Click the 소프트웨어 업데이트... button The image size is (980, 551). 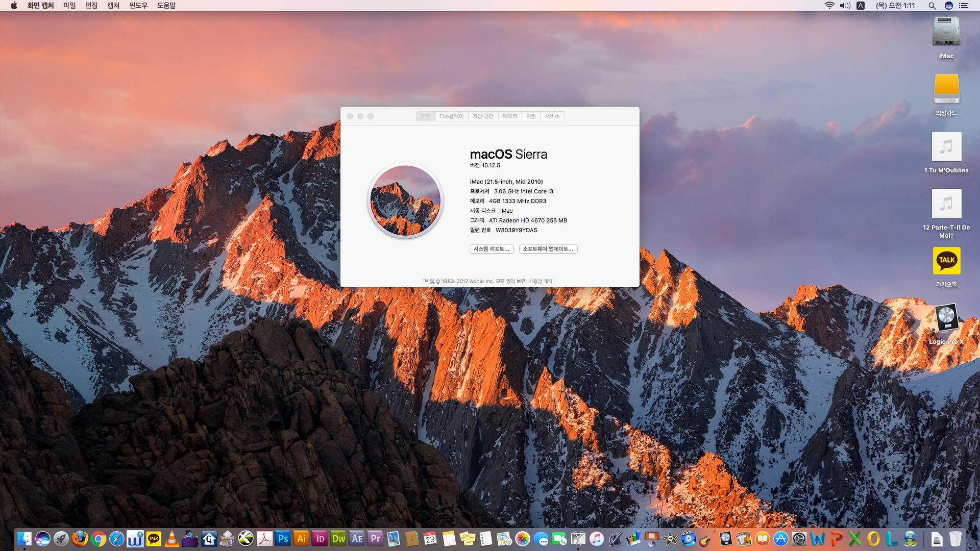[548, 249]
